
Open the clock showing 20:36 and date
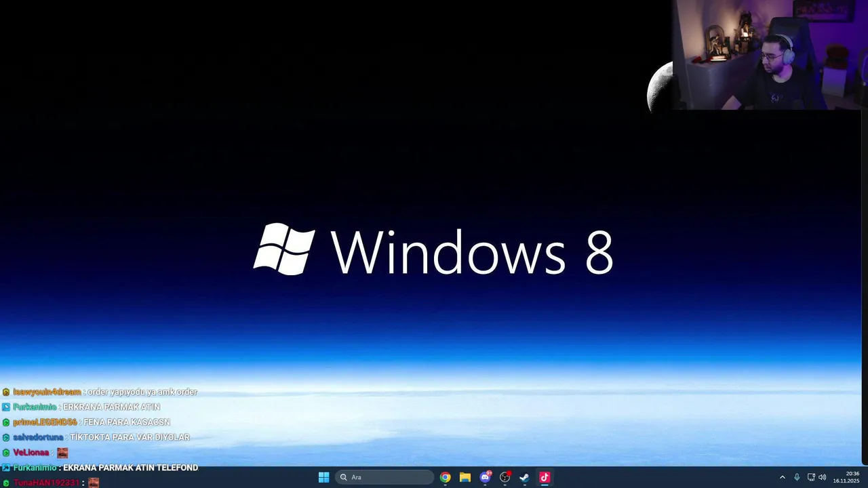tap(846, 477)
